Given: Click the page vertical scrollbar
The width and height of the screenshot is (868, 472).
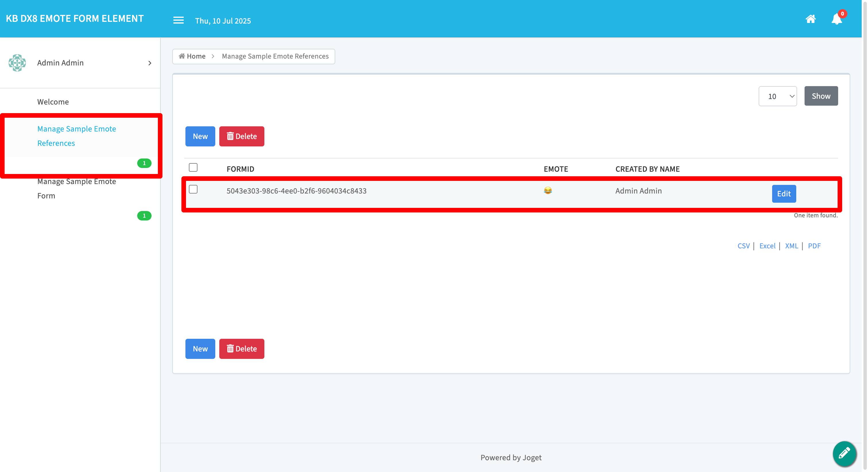Looking at the screenshot, I should click(865, 236).
